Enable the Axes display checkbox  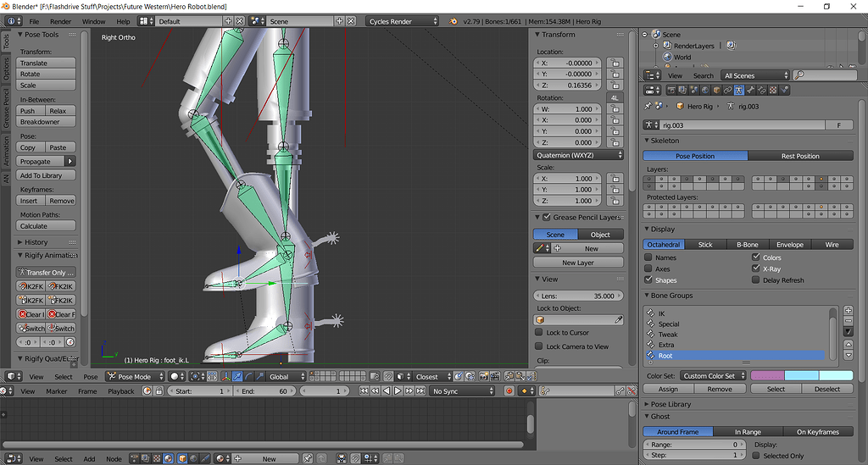tap(648, 268)
